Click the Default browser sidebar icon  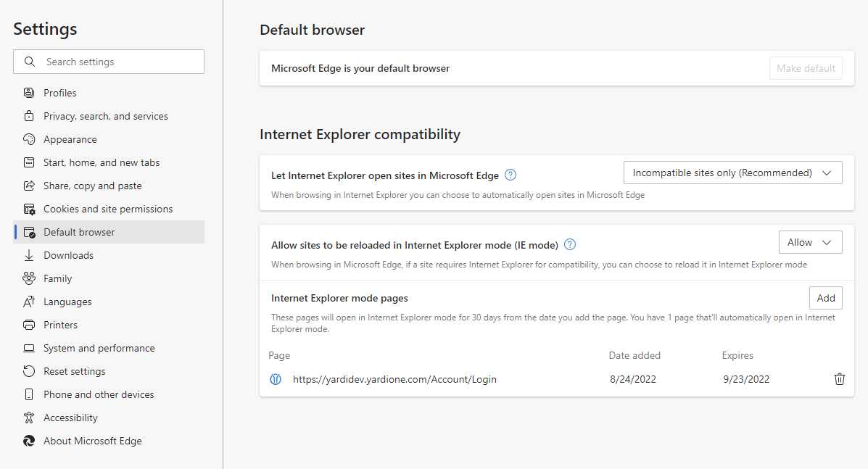point(29,232)
